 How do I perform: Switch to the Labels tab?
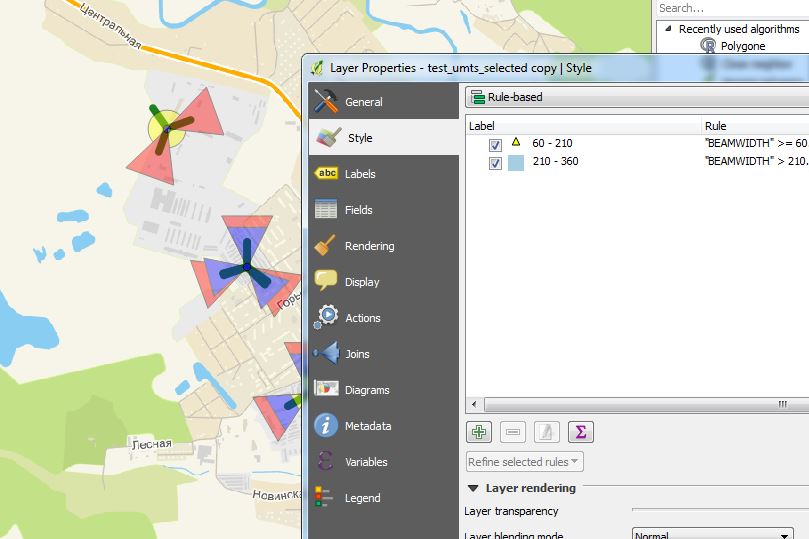(359, 174)
